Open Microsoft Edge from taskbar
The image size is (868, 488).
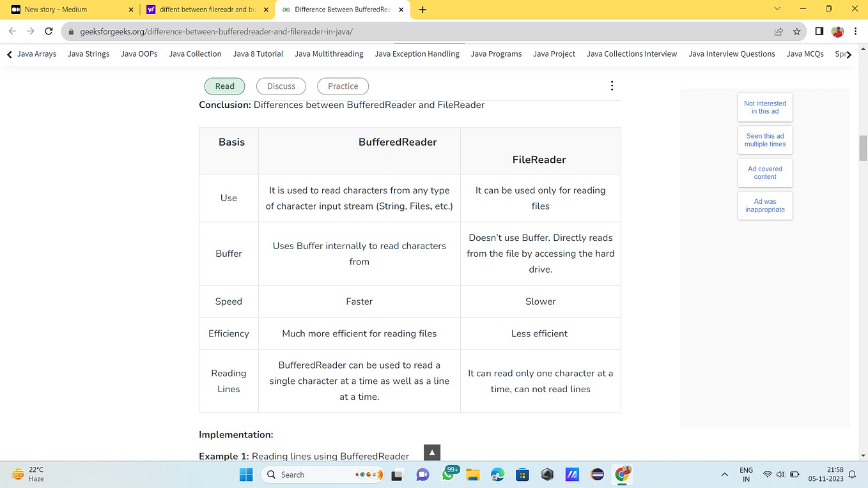tap(497, 475)
